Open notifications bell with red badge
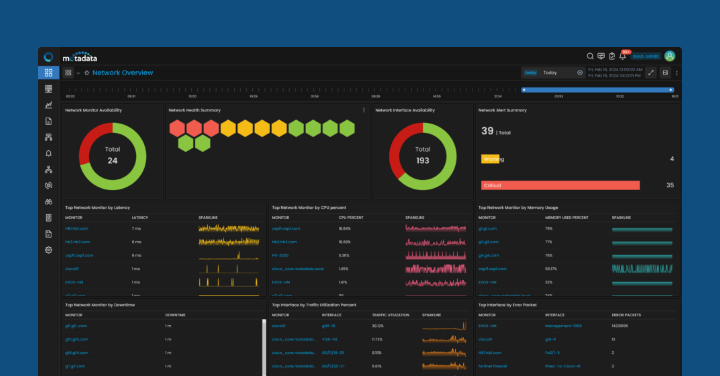Viewport: 720px width, 376px height. point(623,56)
